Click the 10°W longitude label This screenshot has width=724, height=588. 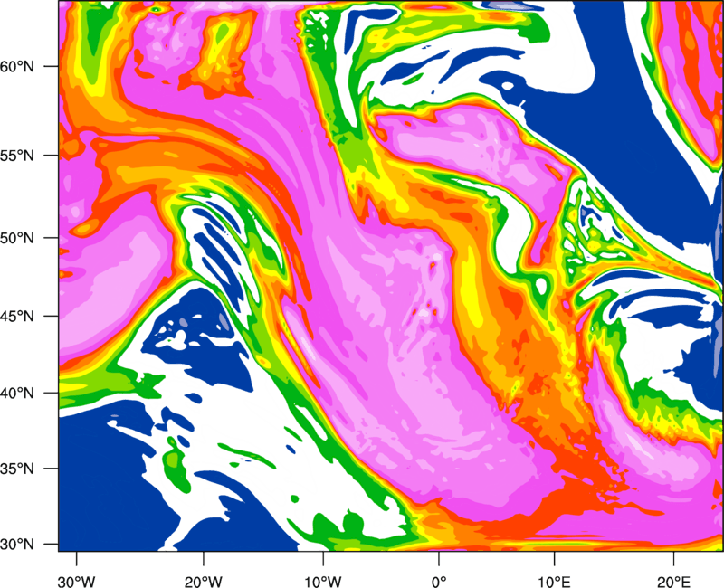[x=323, y=582]
